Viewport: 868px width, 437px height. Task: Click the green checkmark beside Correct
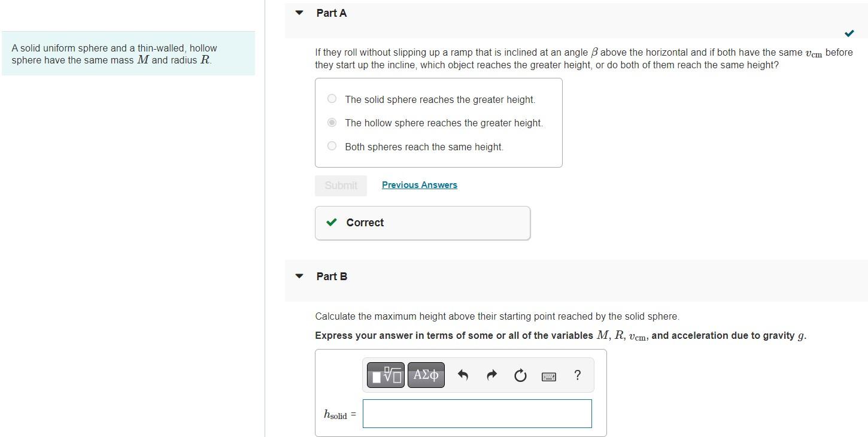point(331,223)
